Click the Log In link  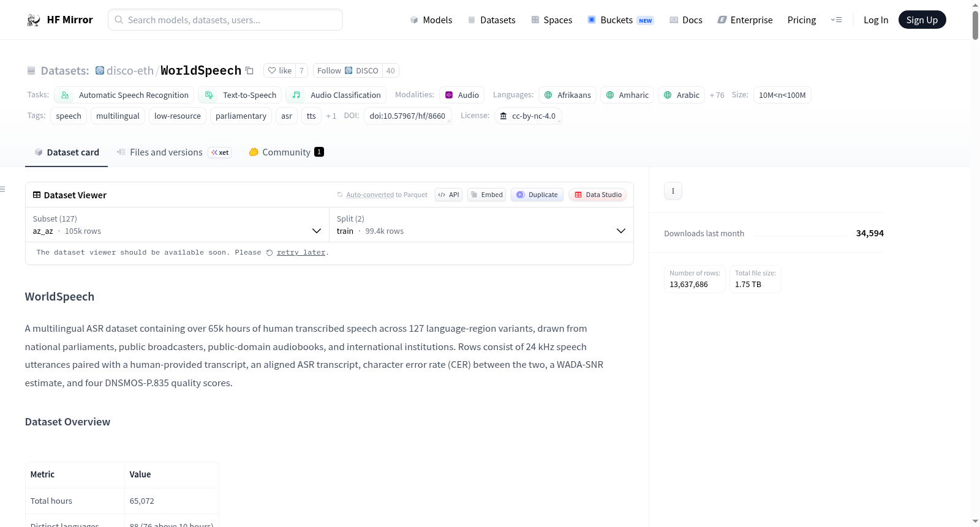pyautogui.click(x=876, y=20)
